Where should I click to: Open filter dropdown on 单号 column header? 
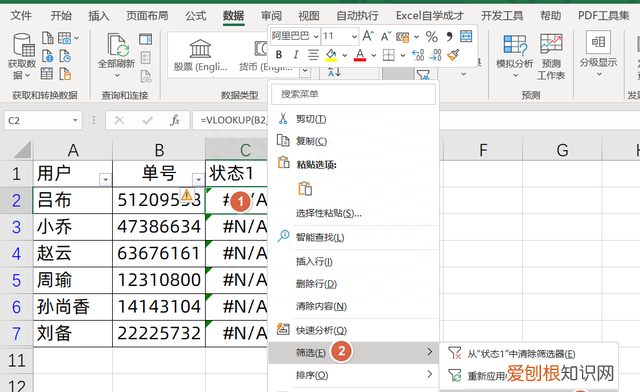[198, 179]
